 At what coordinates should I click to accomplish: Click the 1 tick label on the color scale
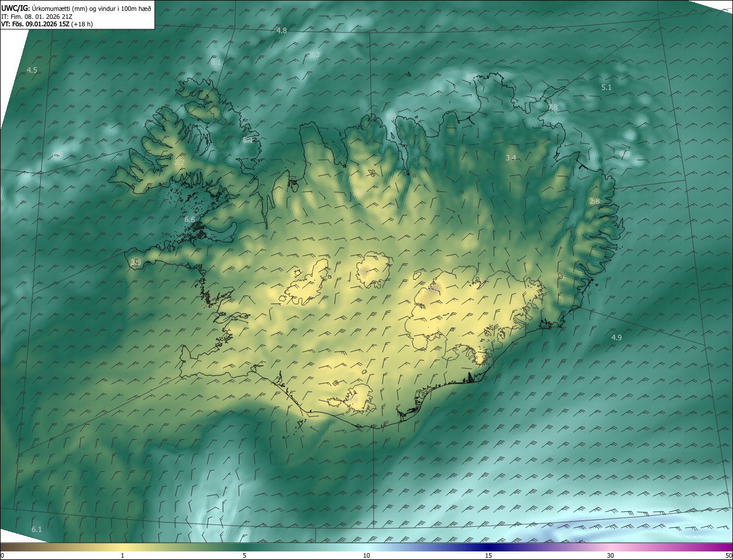pos(123,555)
